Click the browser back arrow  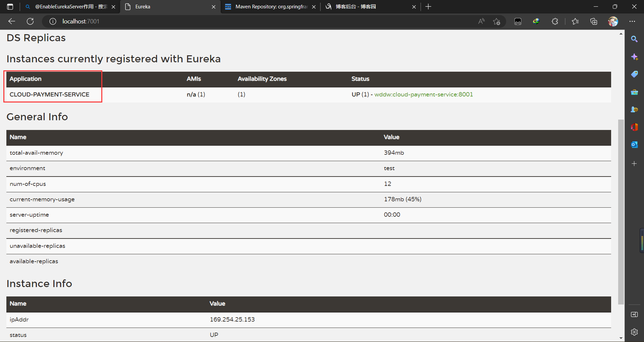click(x=12, y=21)
